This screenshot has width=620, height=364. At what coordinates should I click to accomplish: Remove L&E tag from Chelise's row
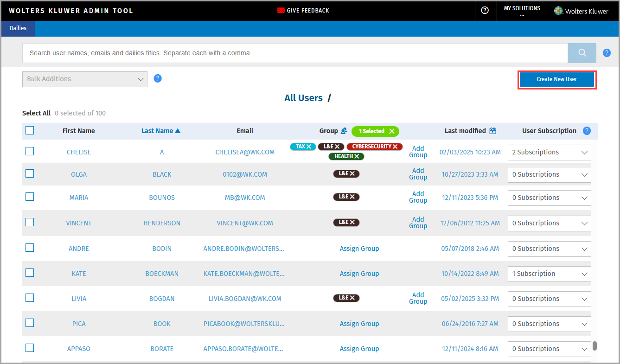337,147
